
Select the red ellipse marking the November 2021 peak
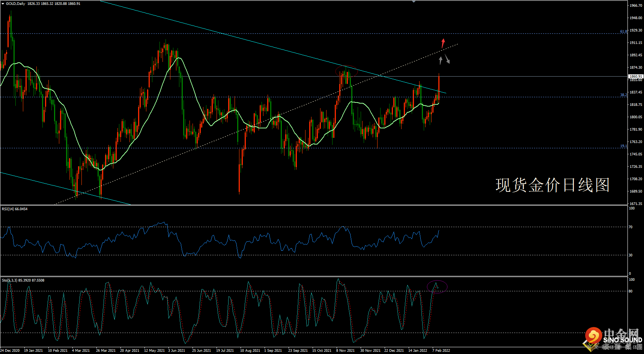345,71
